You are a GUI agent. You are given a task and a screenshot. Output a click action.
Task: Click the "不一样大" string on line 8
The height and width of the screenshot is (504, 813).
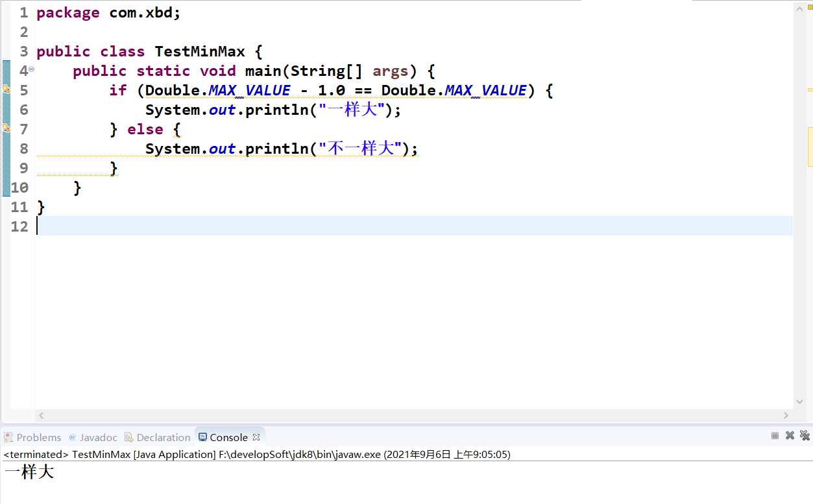[361, 149]
